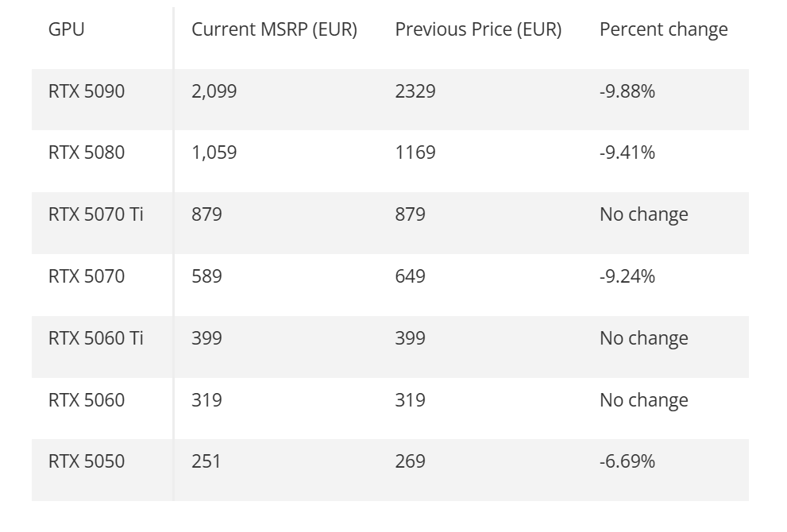This screenshot has width=787, height=532.
Task: Select the 1169 previous price value
Action: coord(415,152)
